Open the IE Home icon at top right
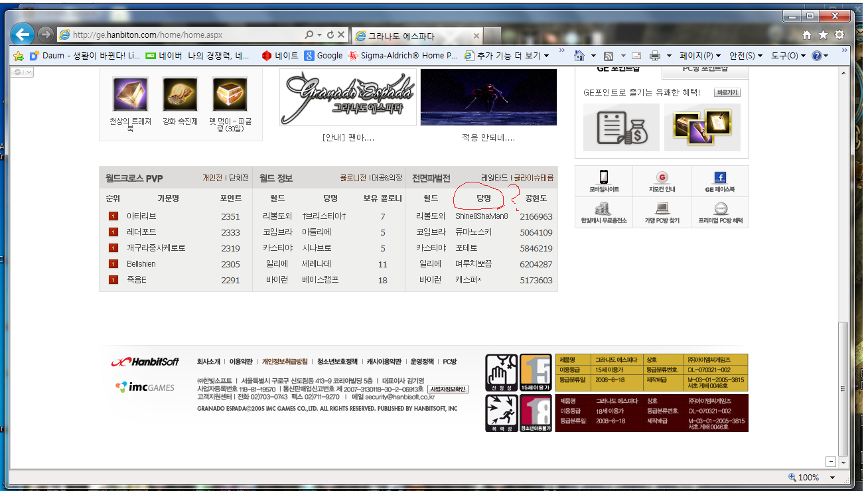The width and height of the screenshot is (868, 491). pyautogui.click(x=807, y=35)
